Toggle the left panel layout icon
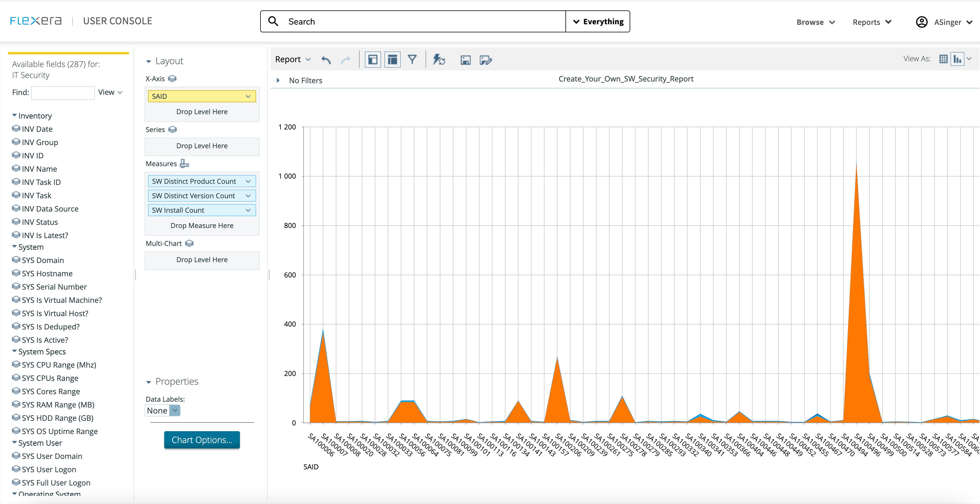The width and height of the screenshot is (980, 504). pos(372,59)
